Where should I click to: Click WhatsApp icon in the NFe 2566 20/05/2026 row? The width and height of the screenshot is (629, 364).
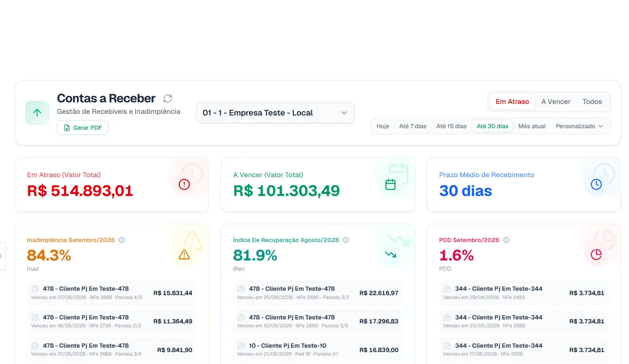[447, 318]
